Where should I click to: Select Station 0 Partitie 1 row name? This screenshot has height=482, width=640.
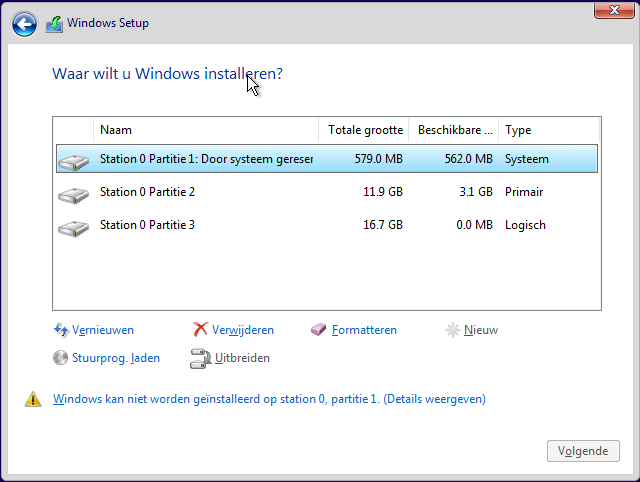(207, 159)
